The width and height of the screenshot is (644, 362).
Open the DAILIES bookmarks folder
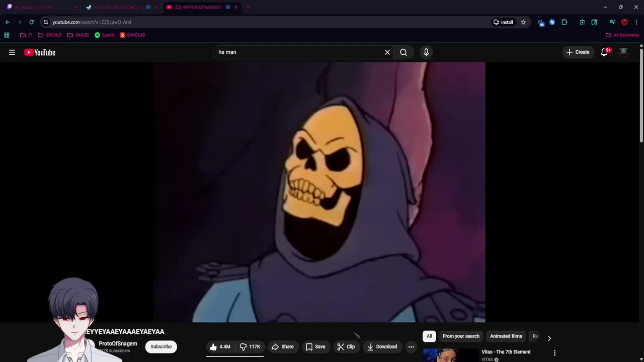coord(78,35)
